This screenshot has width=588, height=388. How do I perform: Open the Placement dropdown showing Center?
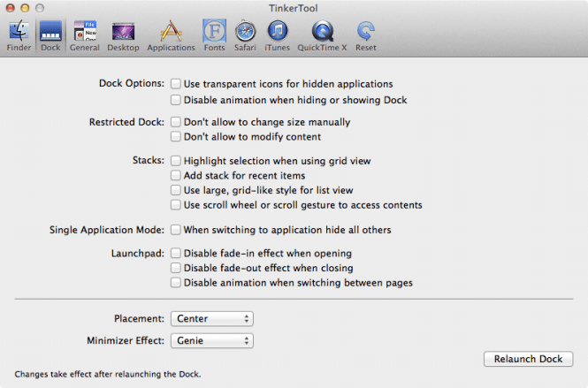[212, 318]
